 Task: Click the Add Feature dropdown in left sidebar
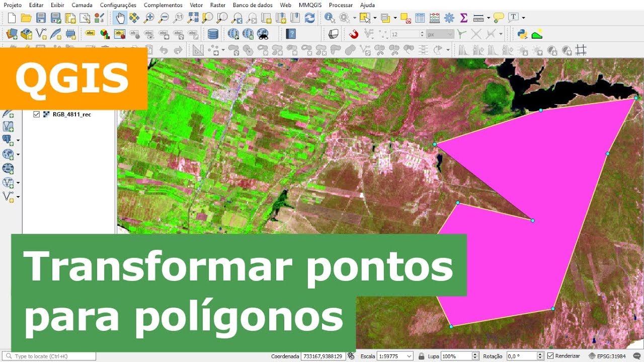point(18,197)
